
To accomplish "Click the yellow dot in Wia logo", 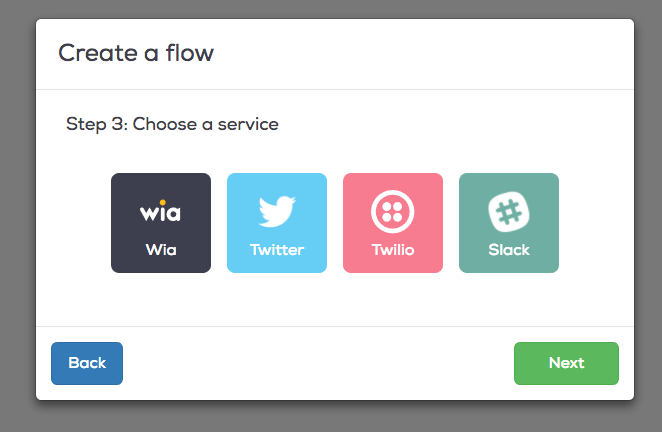I will pos(163,202).
